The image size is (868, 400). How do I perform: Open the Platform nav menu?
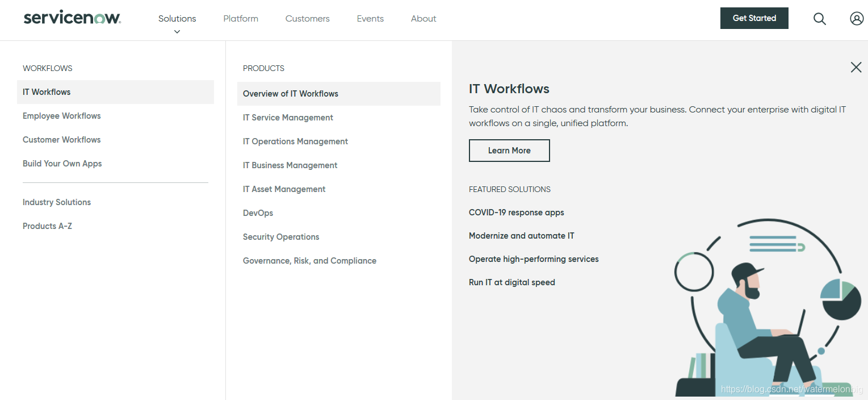(241, 19)
